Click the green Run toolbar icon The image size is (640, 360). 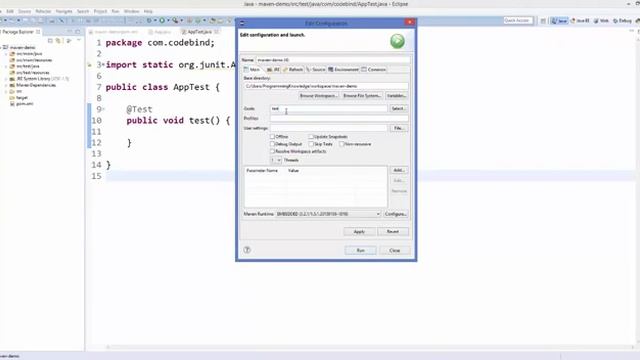point(162,20)
